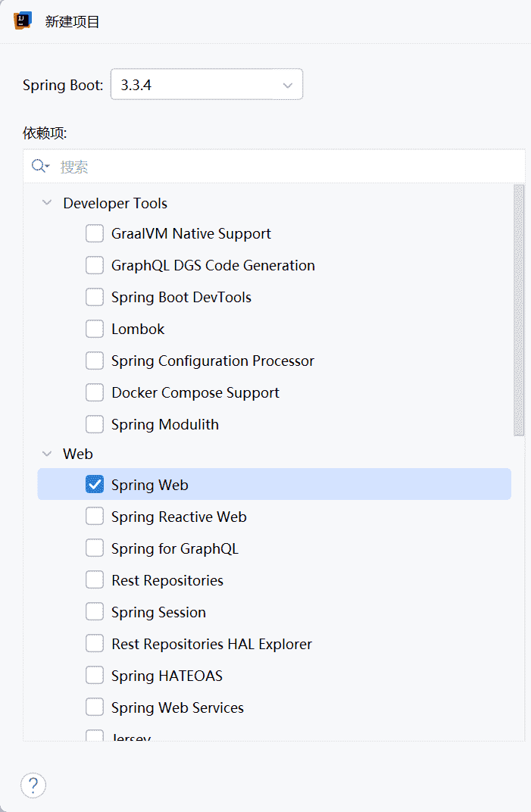This screenshot has width=531, height=812.
Task: Click the dependency list vertical scrollbar
Action: coord(519,311)
